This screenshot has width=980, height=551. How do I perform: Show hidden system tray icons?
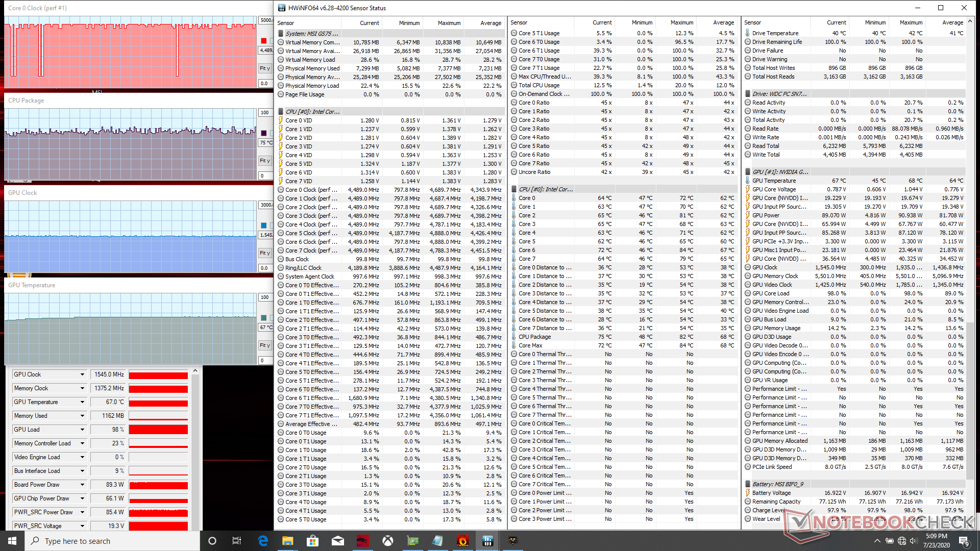pos(877,541)
